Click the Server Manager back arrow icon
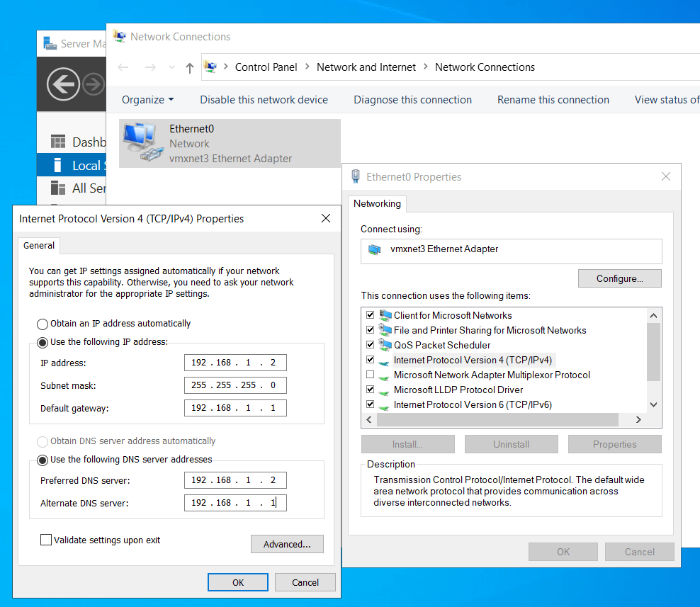 pos(63,86)
